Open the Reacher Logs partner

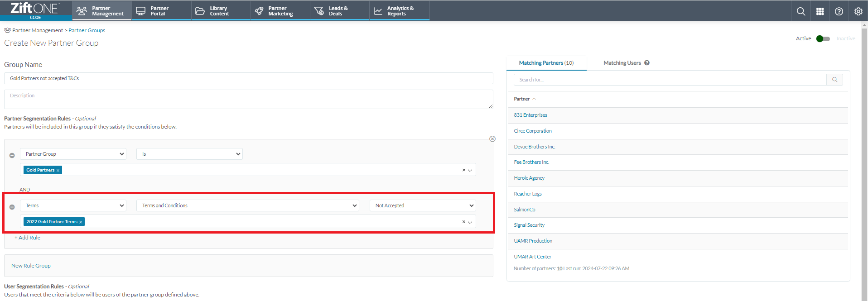[528, 194]
